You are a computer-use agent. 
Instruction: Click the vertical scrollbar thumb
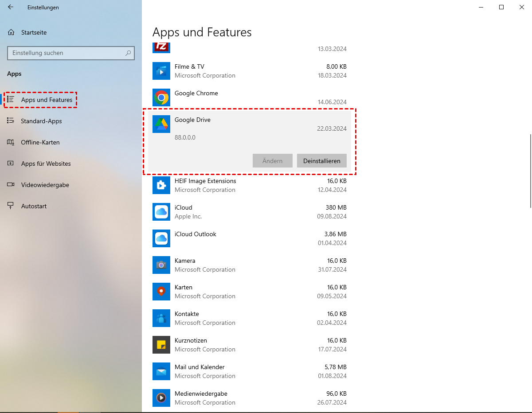[x=530, y=171]
